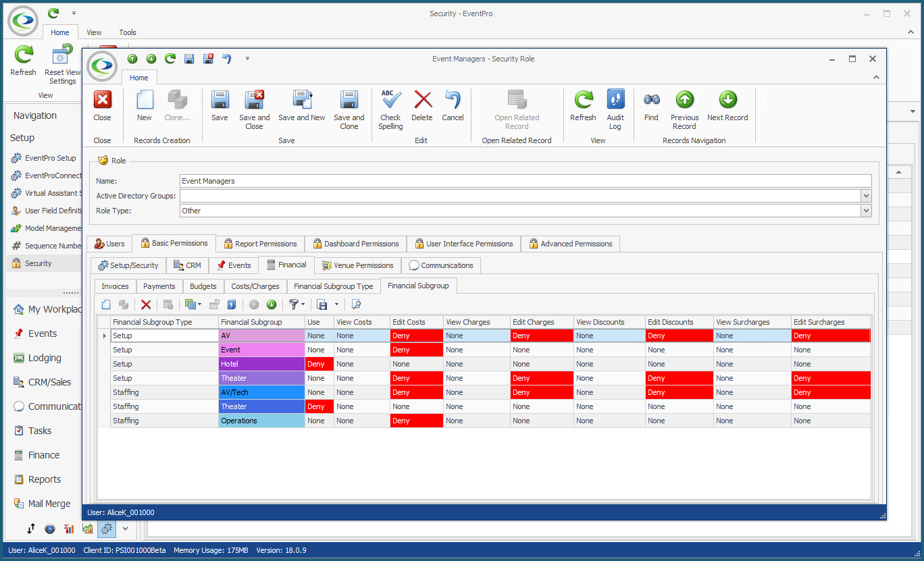Open the Active Directory Groups dropdown
Image resolution: width=924 pixels, height=561 pixels.
tap(866, 196)
